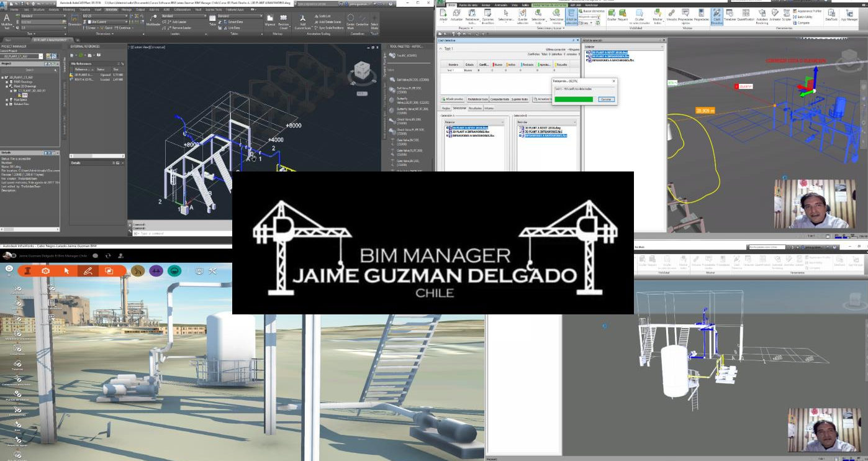Expand the Pipe Specs tree node
Screen dimensions: 868x461
pos(7,99)
